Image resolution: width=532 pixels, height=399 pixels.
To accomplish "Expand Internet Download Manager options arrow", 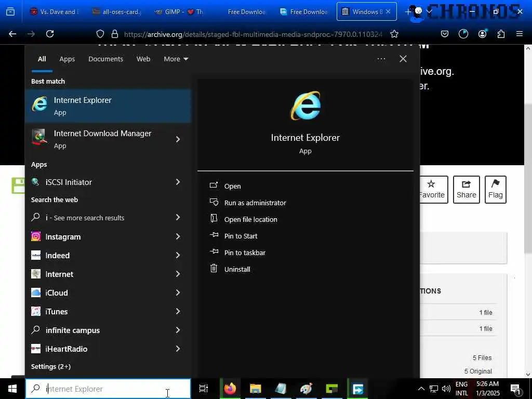I will [178, 139].
